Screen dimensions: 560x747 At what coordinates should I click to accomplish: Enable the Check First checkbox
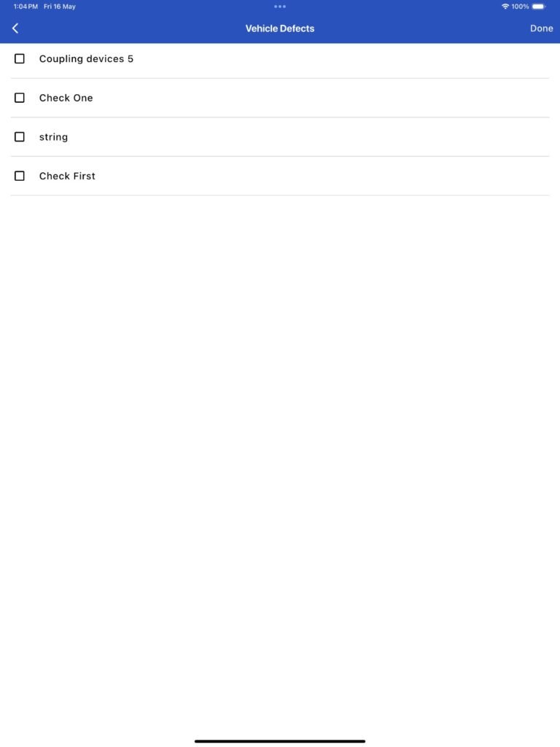coord(20,176)
